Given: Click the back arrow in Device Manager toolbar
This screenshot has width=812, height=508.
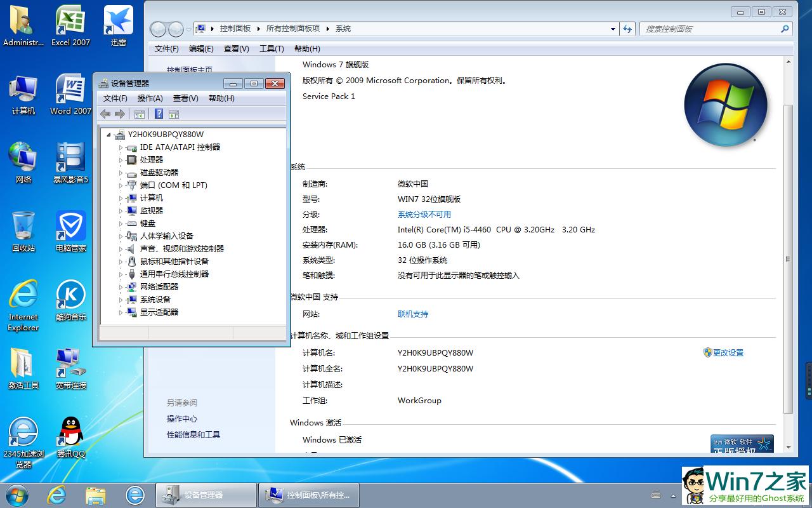Looking at the screenshot, I should [x=105, y=114].
